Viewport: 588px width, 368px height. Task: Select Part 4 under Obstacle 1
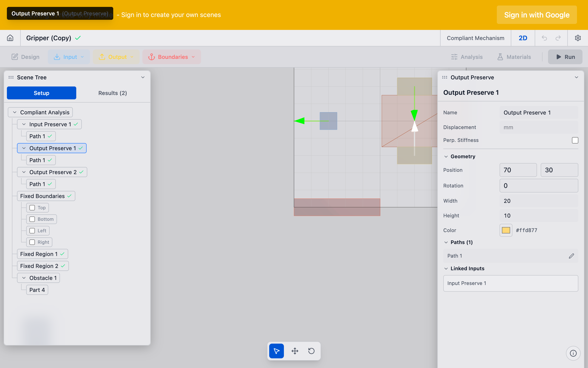[x=37, y=290]
